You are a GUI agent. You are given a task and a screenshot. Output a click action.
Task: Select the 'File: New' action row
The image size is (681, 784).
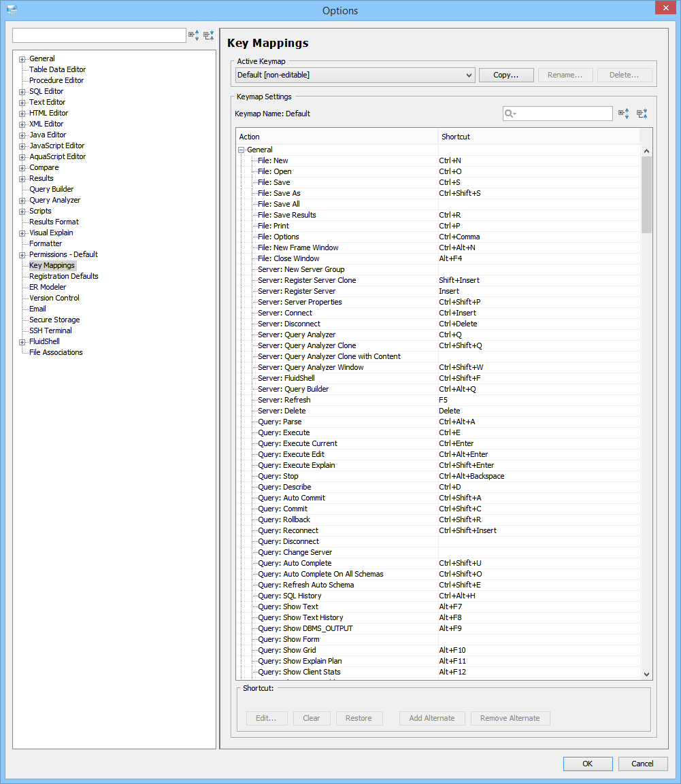pos(438,161)
